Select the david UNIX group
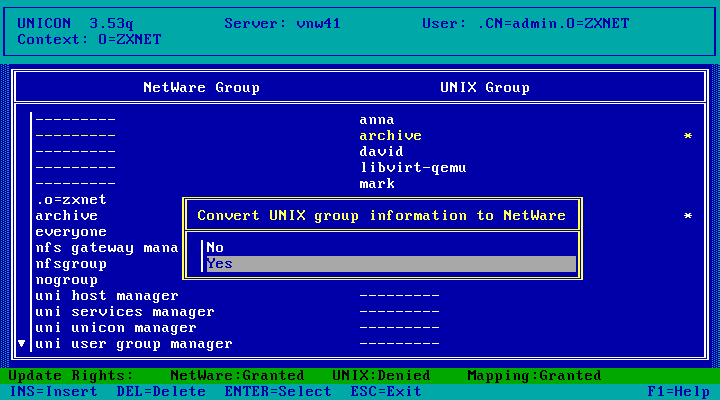The height and width of the screenshot is (400, 720). tap(381, 152)
